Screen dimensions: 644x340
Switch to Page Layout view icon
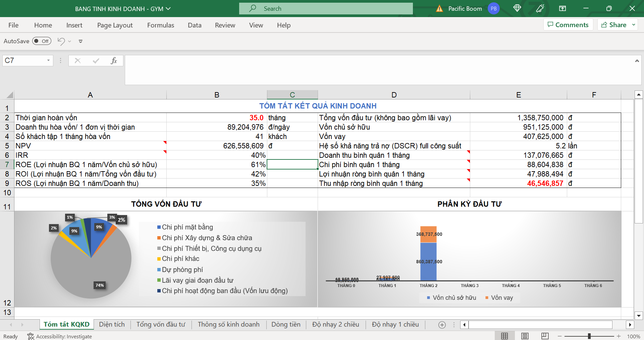click(525, 336)
